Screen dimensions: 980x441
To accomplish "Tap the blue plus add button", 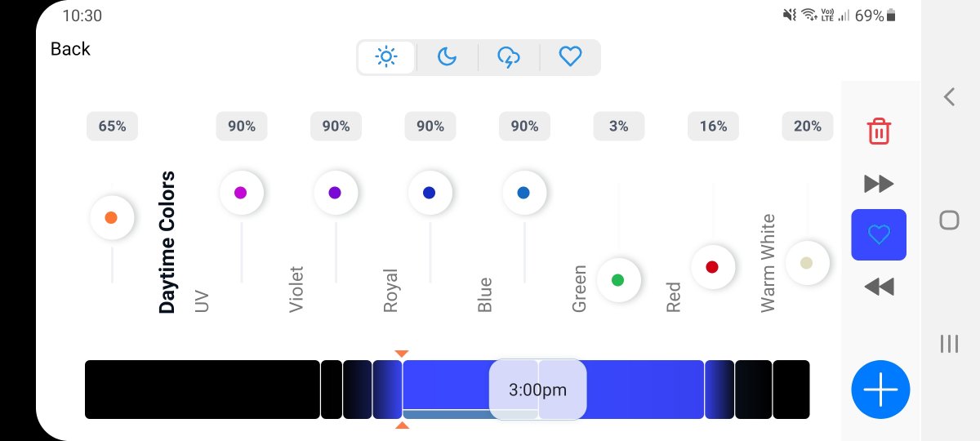I will [x=880, y=390].
